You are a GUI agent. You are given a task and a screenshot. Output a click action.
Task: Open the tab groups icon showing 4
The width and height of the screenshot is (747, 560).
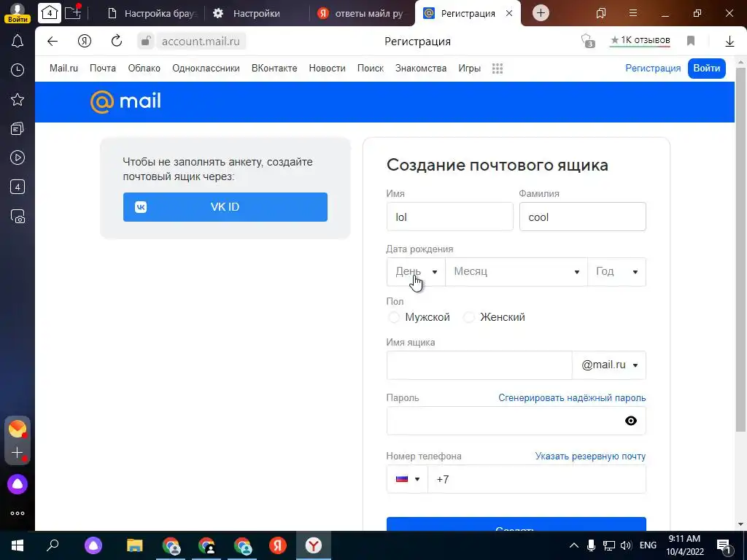pyautogui.click(x=50, y=13)
